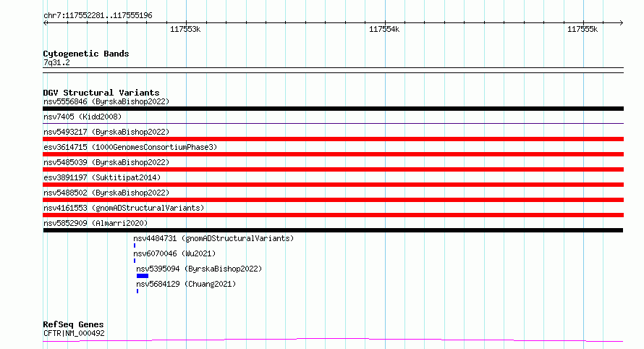Select variant label nsv6070046 (Wu2021)
This screenshot has height=349, width=644.
(174, 254)
